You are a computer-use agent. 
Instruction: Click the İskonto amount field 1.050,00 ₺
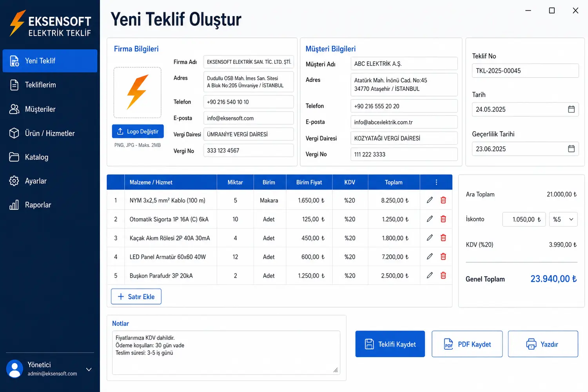(524, 220)
